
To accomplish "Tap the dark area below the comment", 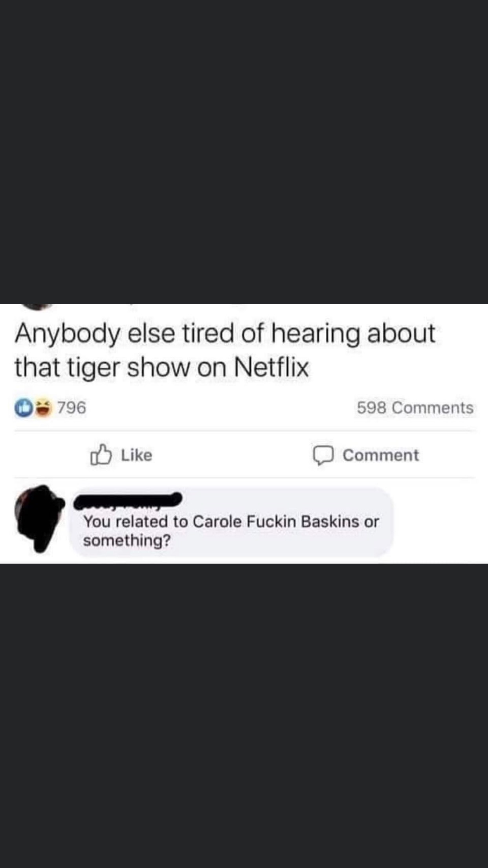I will pos(244,715).
